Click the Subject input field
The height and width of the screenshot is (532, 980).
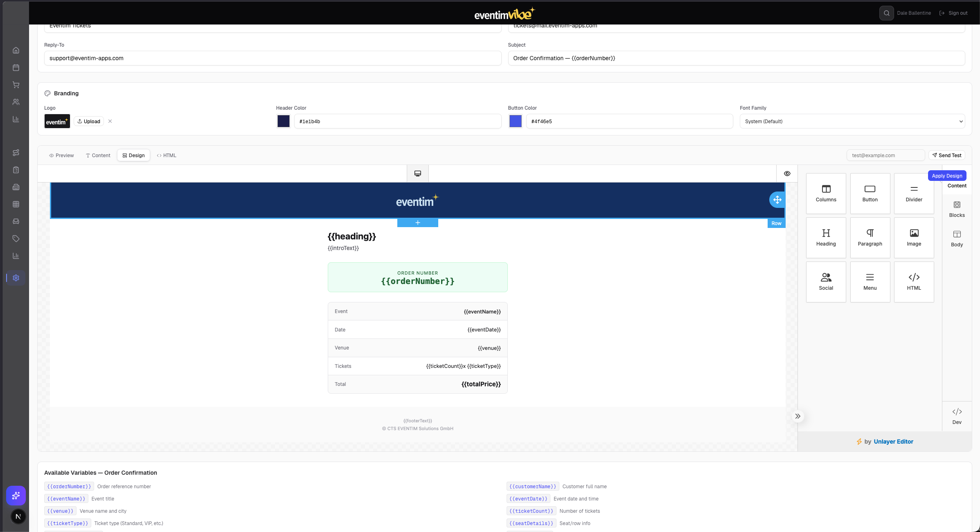[736, 58]
